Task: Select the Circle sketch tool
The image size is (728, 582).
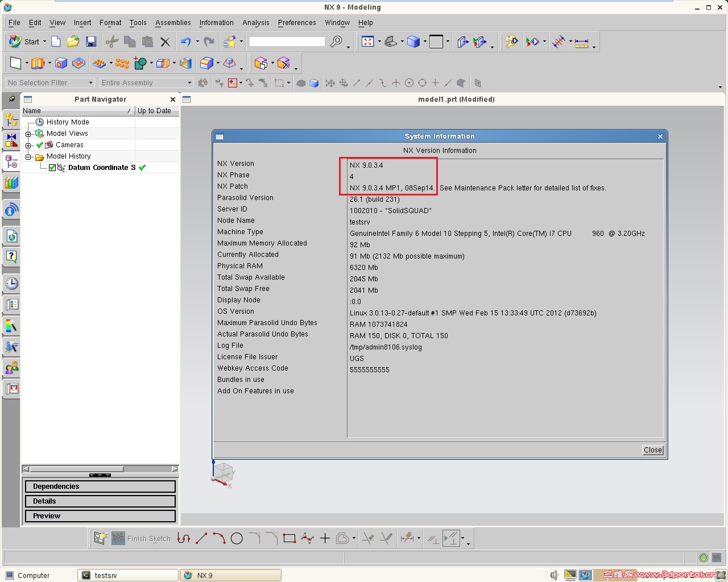Action: 237,538
